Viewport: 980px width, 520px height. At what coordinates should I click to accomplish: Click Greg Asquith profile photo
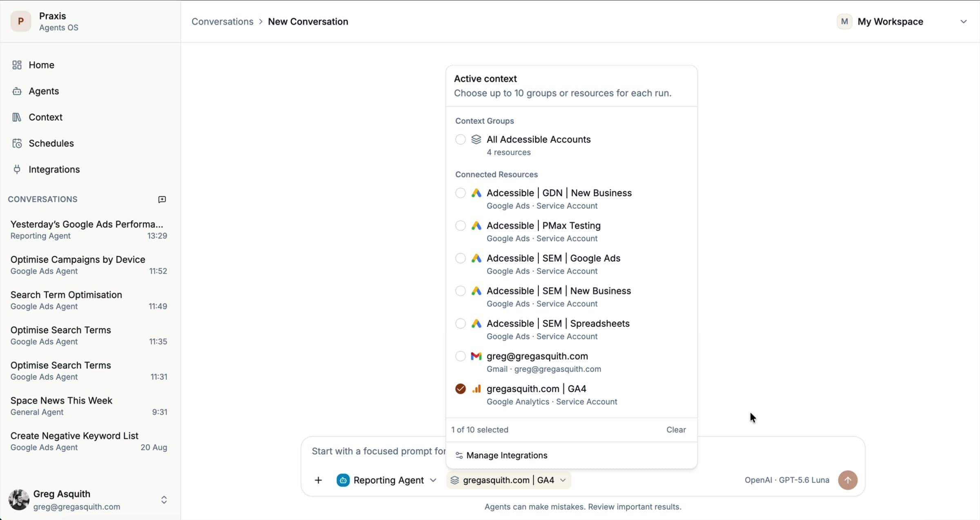pyautogui.click(x=19, y=500)
